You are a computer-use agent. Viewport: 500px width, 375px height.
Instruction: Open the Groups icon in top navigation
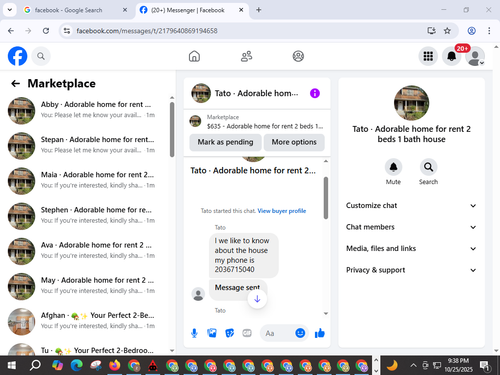(x=298, y=56)
